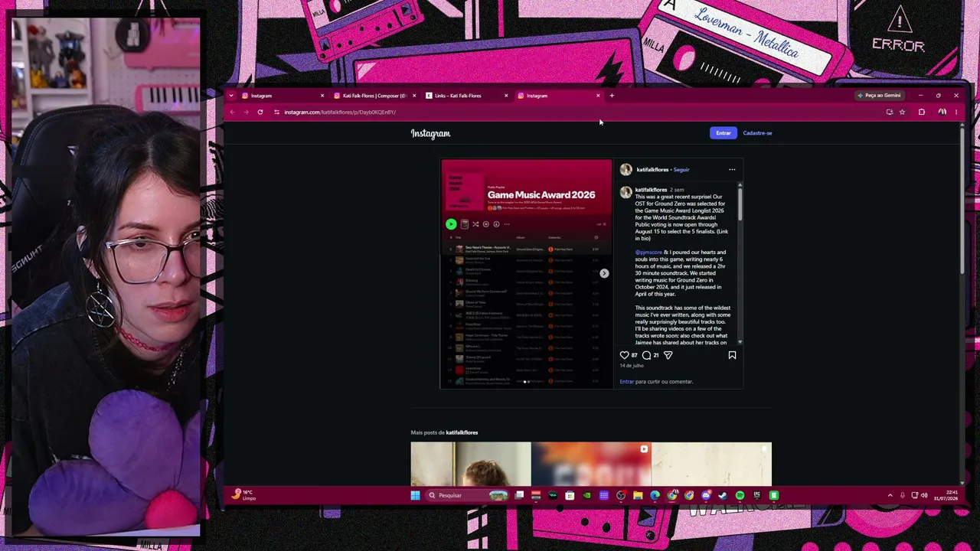Switch to the Links – Kati Falk-Flores tab
The width and height of the screenshot is (980, 551).
pos(465,96)
